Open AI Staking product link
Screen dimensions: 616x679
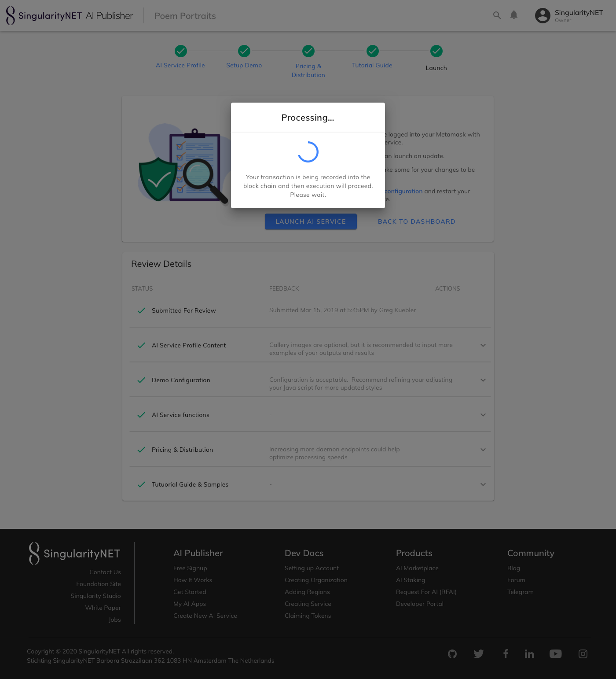(411, 580)
